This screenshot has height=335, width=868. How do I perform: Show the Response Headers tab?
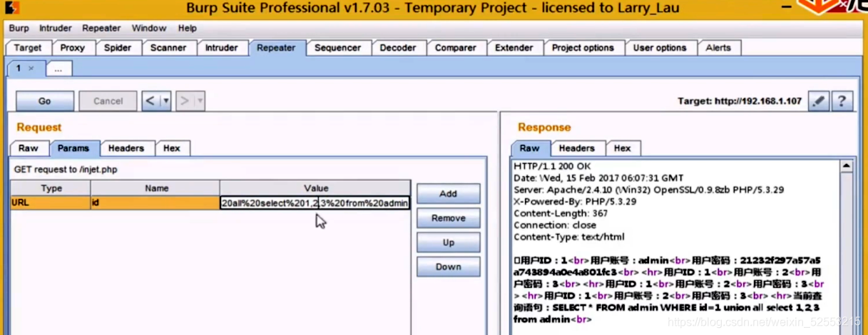(x=577, y=148)
